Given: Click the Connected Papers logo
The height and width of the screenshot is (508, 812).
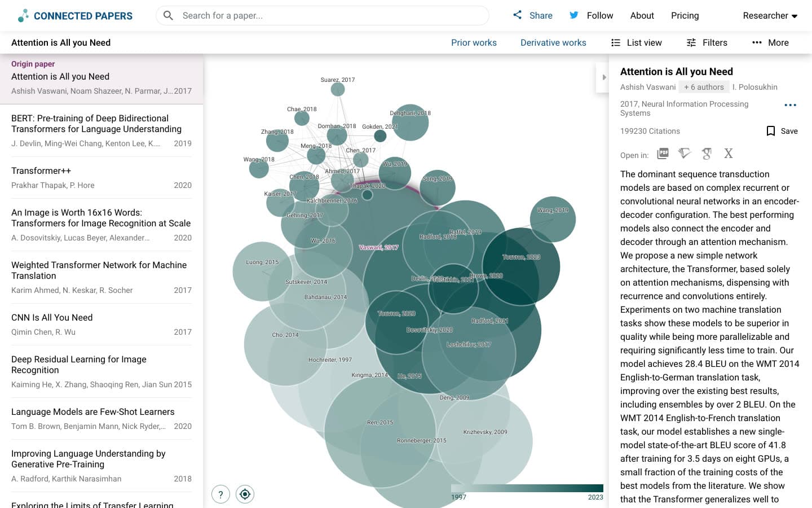Looking at the screenshot, I should point(75,16).
